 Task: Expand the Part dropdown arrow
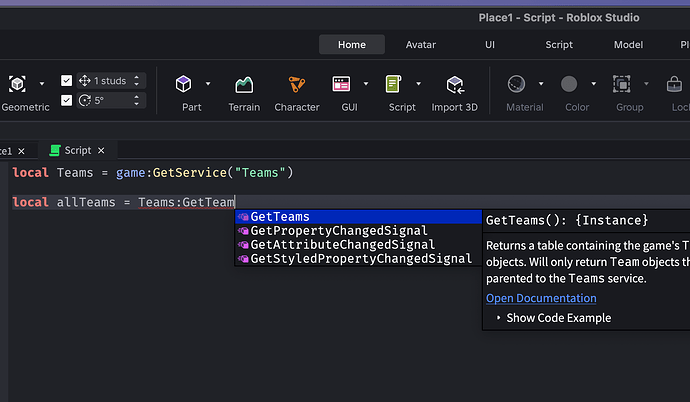208,84
